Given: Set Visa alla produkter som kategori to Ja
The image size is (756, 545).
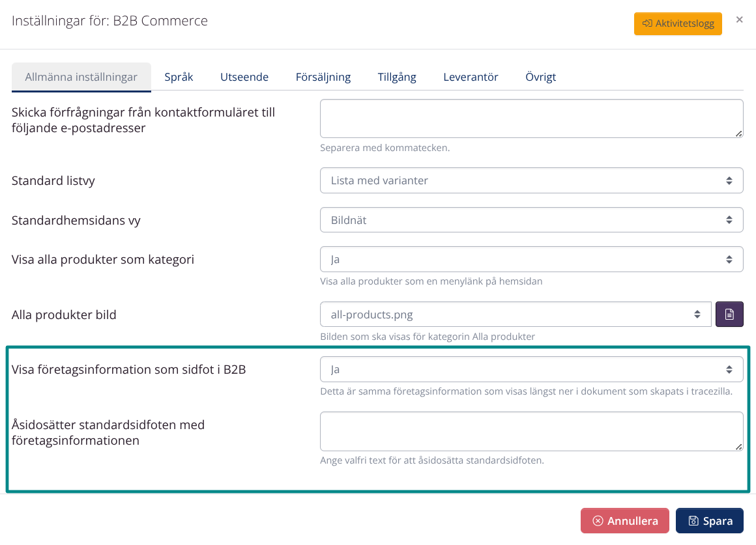Looking at the screenshot, I should [x=531, y=259].
